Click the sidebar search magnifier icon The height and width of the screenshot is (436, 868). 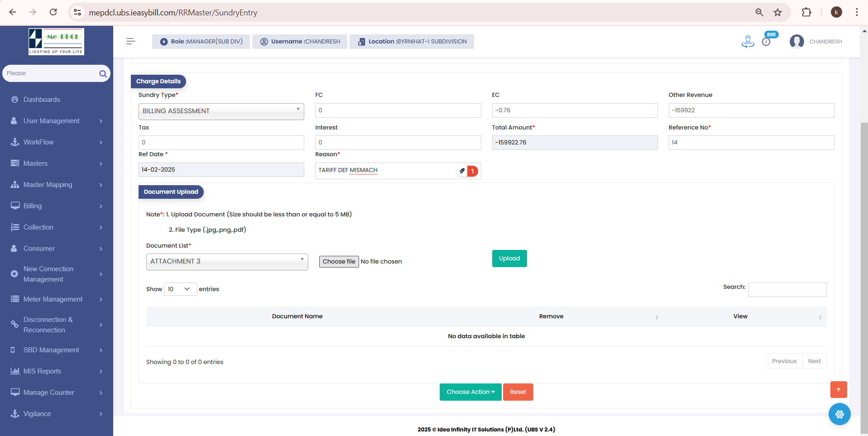point(103,73)
